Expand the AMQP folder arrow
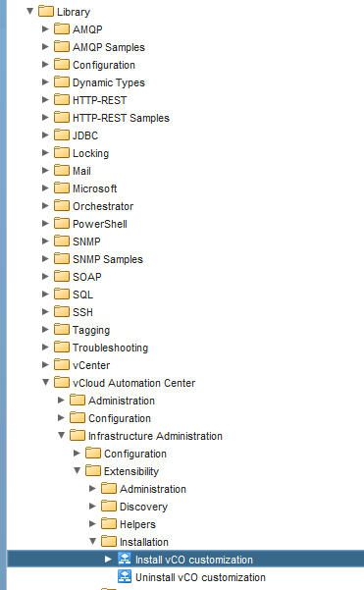Viewport: 364px width, 590px height. click(45, 29)
